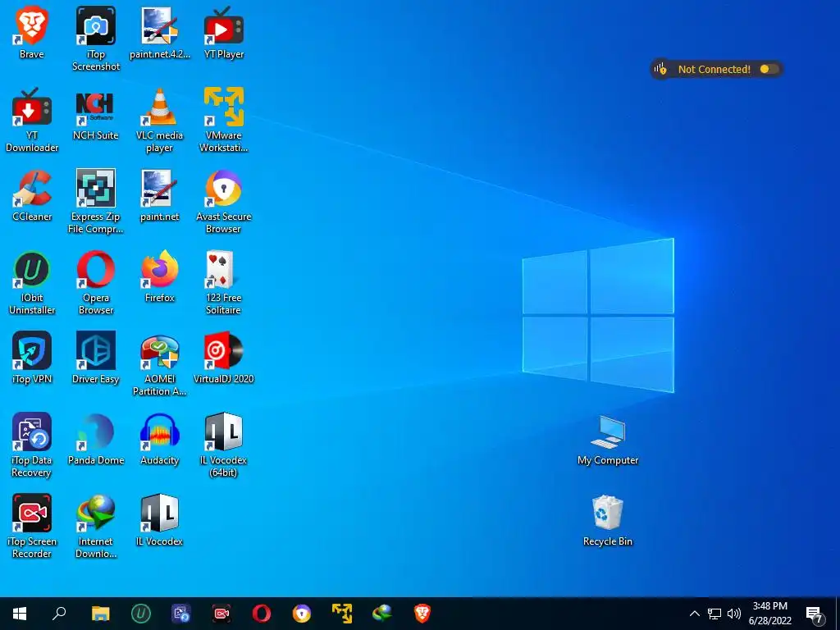
Task: Open VMware Workstation from the taskbar
Action: (342, 614)
